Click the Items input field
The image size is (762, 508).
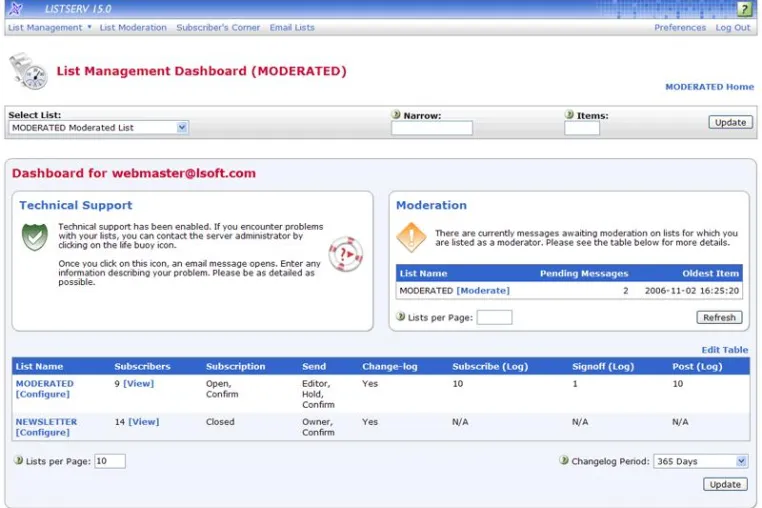[x=582, y=128]
